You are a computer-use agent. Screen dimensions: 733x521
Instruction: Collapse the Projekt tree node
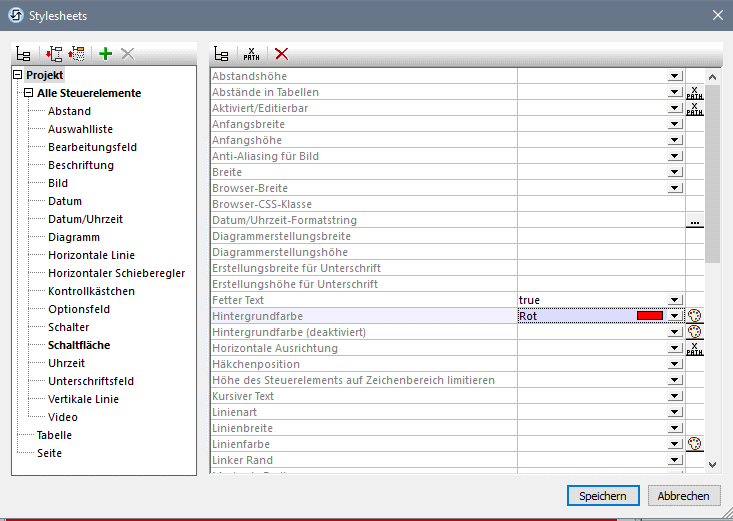coord(18,76)
